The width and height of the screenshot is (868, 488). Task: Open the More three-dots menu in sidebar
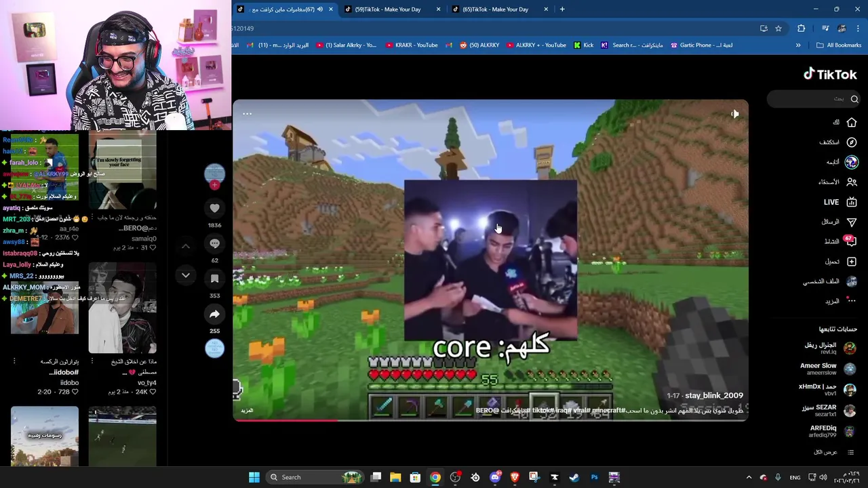(852, 301)
